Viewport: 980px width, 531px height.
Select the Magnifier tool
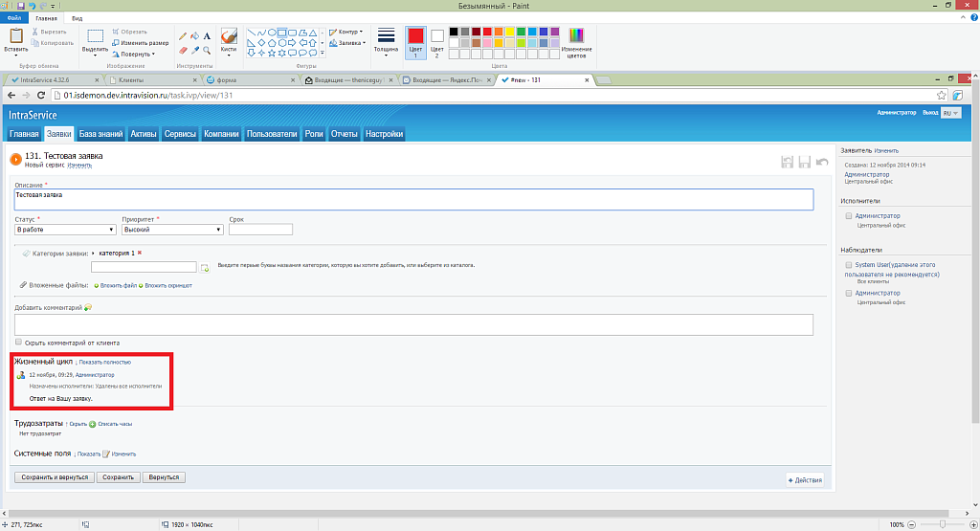tap(207, 50)
